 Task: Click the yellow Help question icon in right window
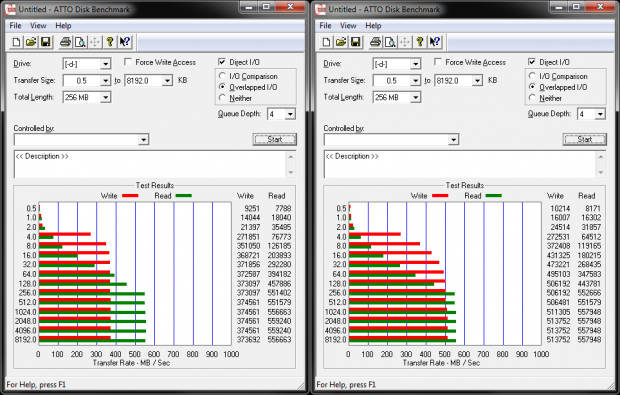pos(420,42)
